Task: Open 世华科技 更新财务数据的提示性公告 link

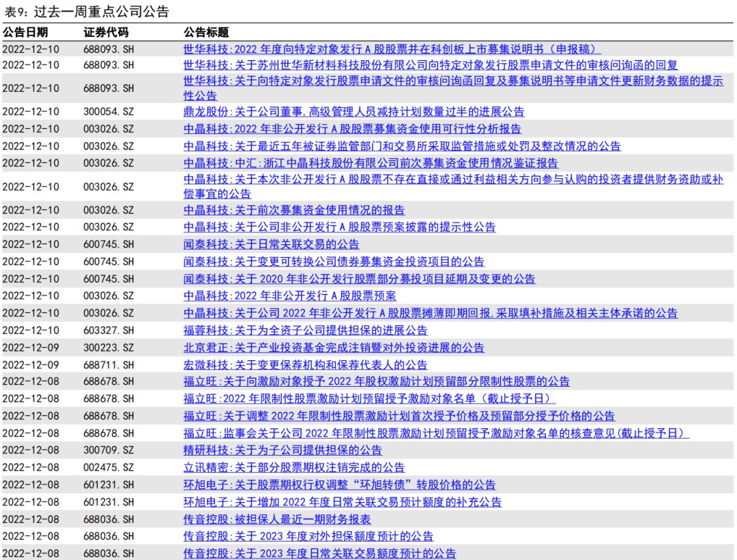Action: (x=453, y=88)
